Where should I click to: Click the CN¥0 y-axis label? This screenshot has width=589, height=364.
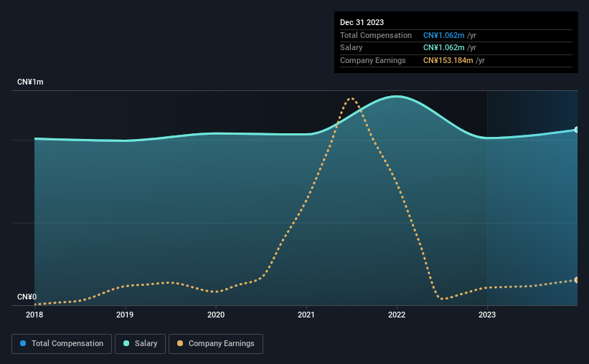tap(27, 297)
